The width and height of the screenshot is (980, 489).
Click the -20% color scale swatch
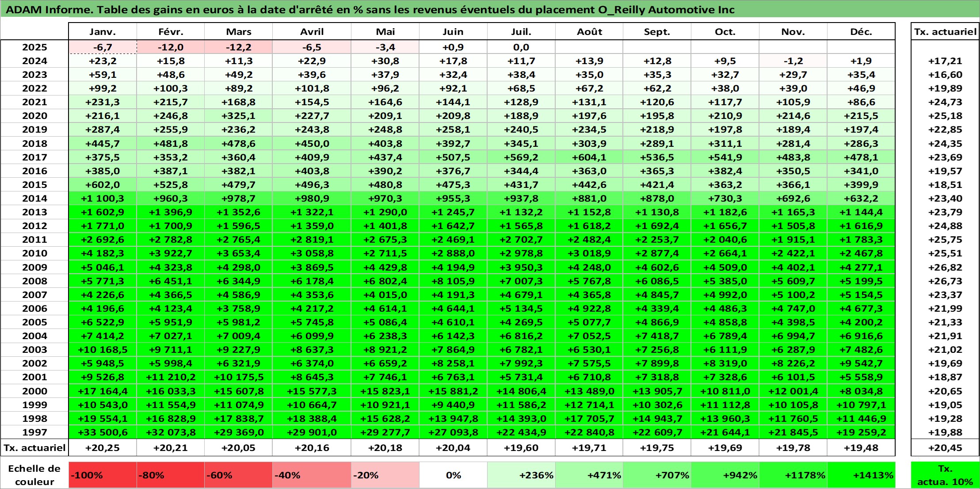click(x=385, y=475)
